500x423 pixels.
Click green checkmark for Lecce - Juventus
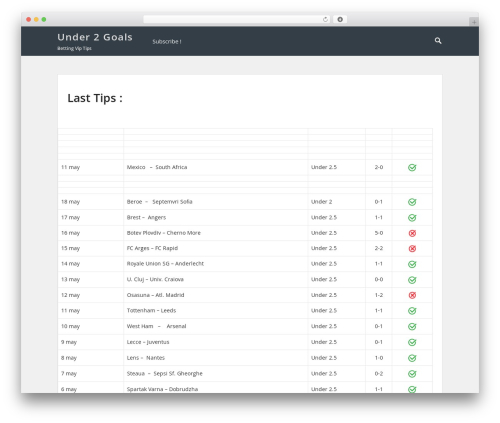pos(412,342)
